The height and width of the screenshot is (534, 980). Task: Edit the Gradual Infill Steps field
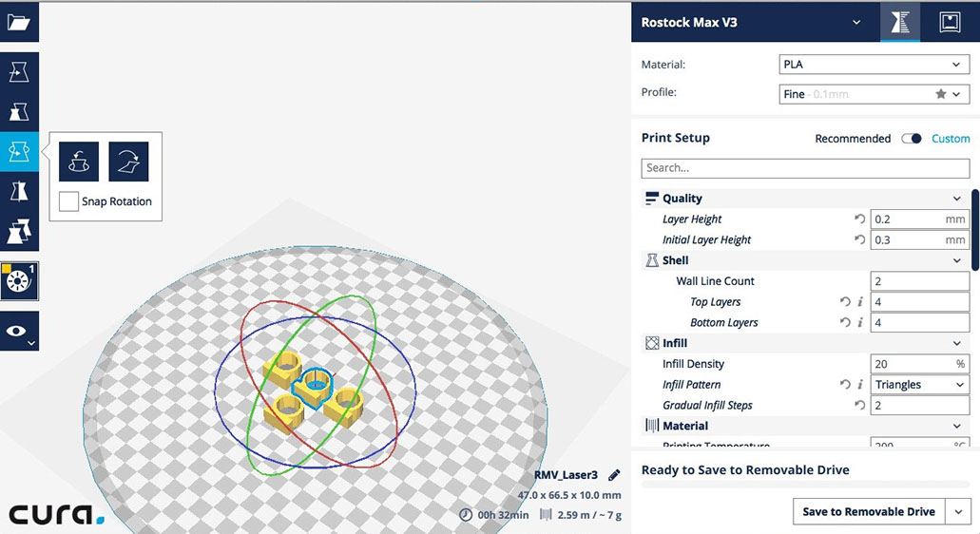point(920,406)
